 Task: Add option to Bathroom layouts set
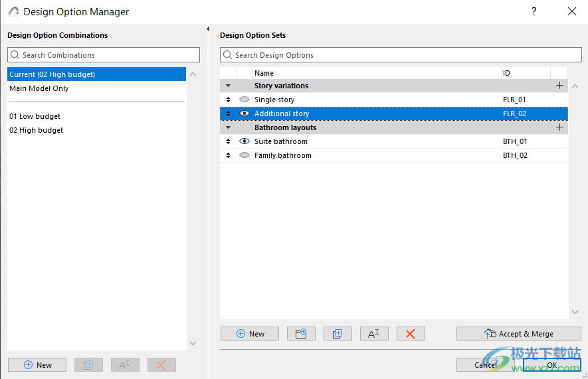click(x=559, y=127)
